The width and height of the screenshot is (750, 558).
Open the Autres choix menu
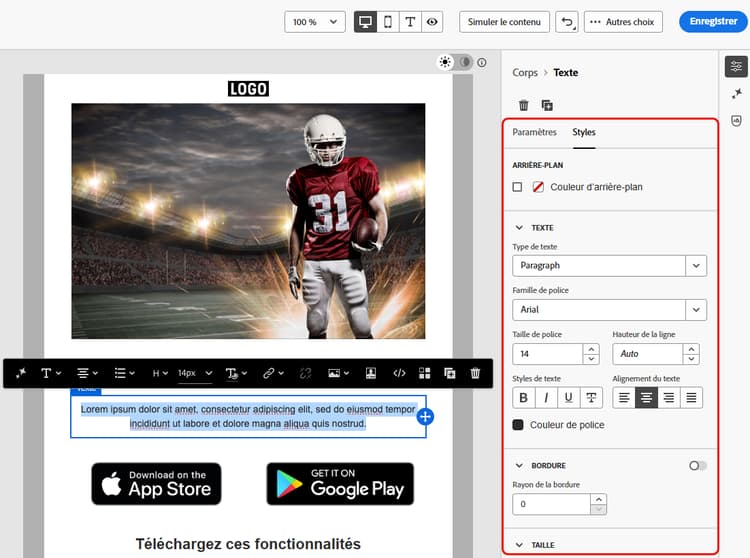point(623,22)
